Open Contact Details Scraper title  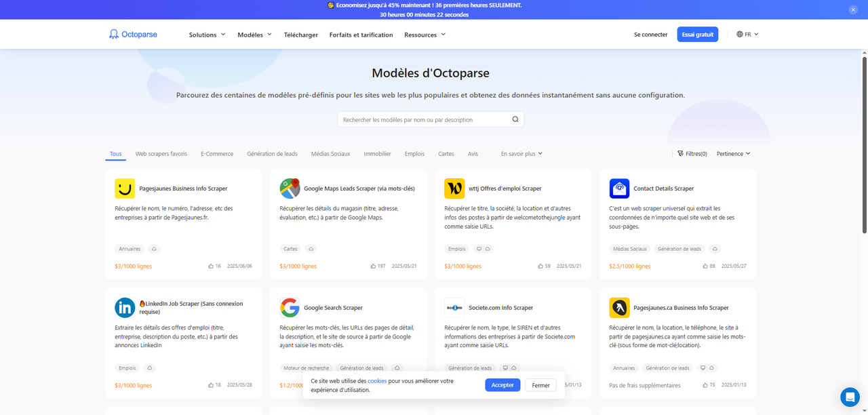point(664,189)
